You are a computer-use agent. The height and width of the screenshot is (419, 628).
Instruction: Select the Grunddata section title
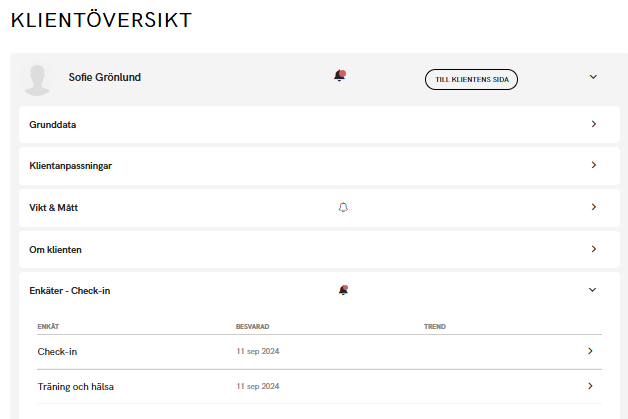pos(53,125)
